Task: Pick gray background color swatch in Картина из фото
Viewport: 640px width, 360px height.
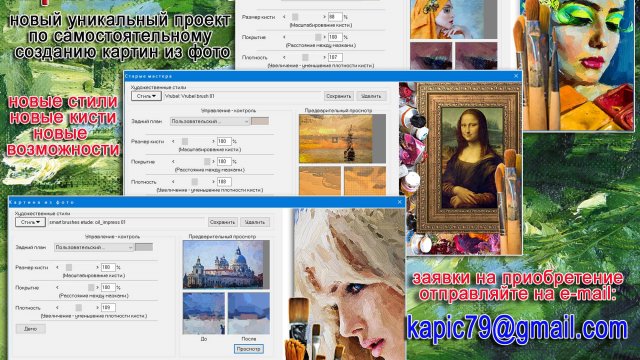Action: tap(144, 247)
